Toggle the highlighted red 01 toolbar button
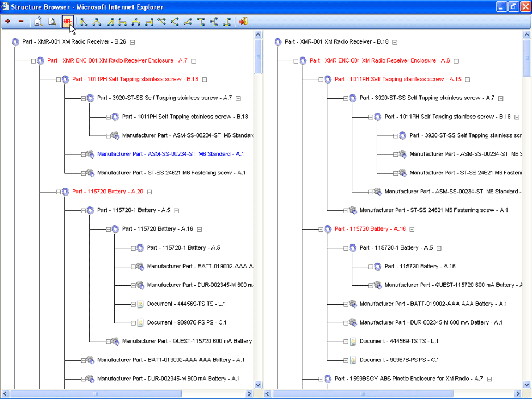Viewport: 532px width, 399px height. pos(68,22)
